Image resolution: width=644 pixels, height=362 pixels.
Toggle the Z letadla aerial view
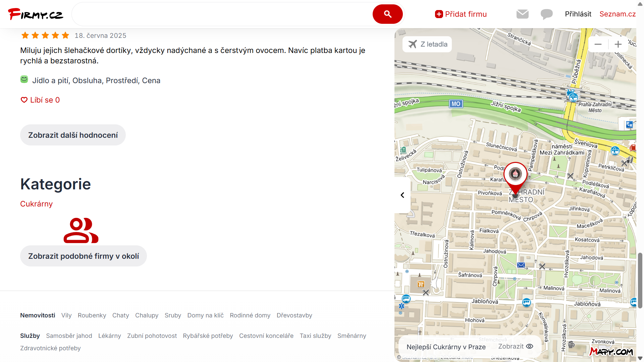(x=427, y=44)
